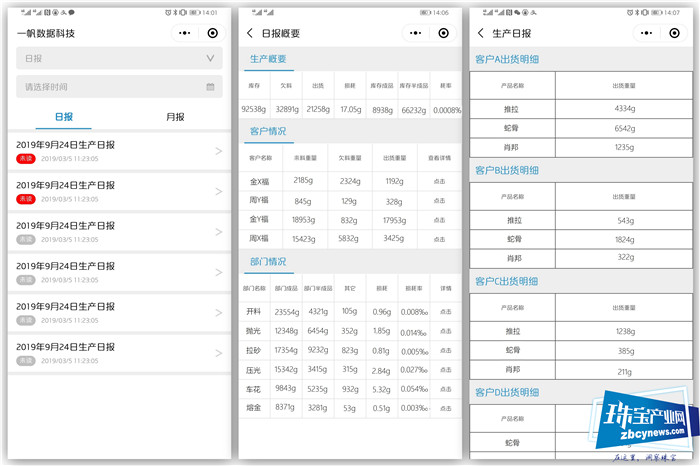The height and width of the screenshot is (466, 700).
Task: Go back from the 日报概要 screen
Action: click(x=250, y=33)
